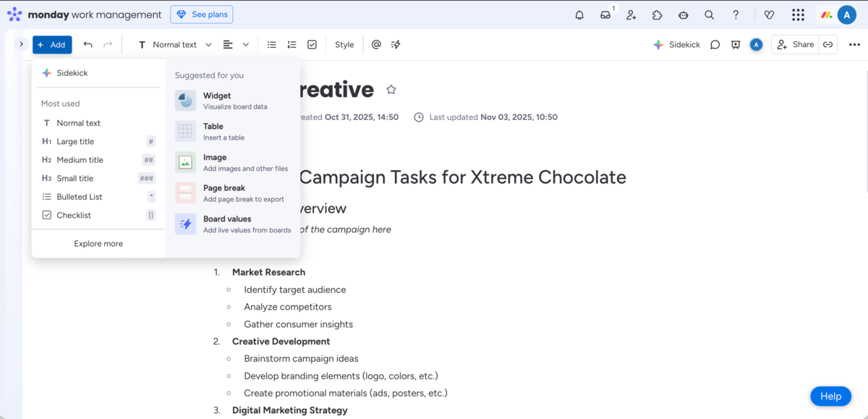Viewport: 868px width, 419px height.
Task: Collapse the editor panel with left chevron
Action: tap(21, 44)
